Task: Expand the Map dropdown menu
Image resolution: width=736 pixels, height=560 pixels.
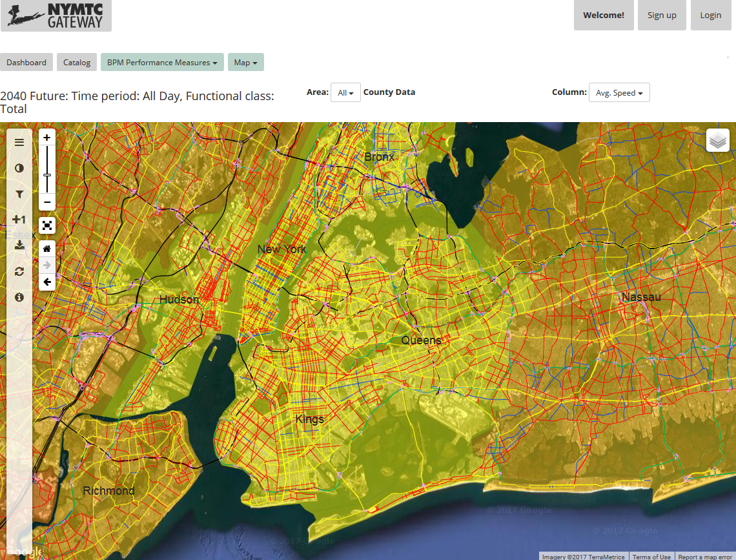Action: pyautogui.click(x=245, y=63)
